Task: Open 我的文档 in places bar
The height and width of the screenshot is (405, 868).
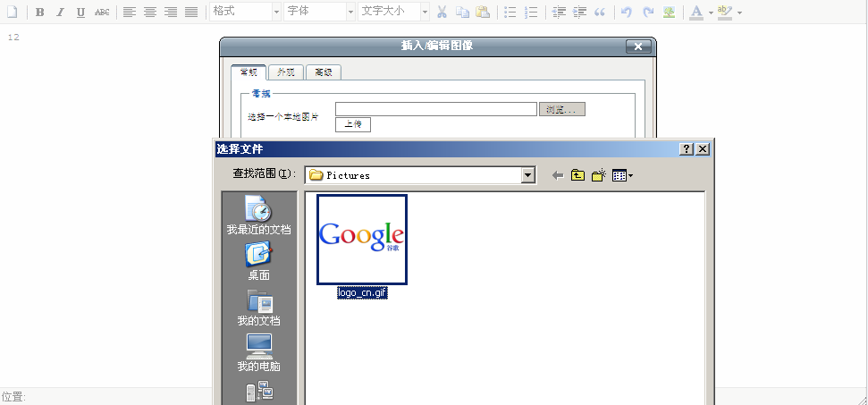Action: tap(258, 307)
